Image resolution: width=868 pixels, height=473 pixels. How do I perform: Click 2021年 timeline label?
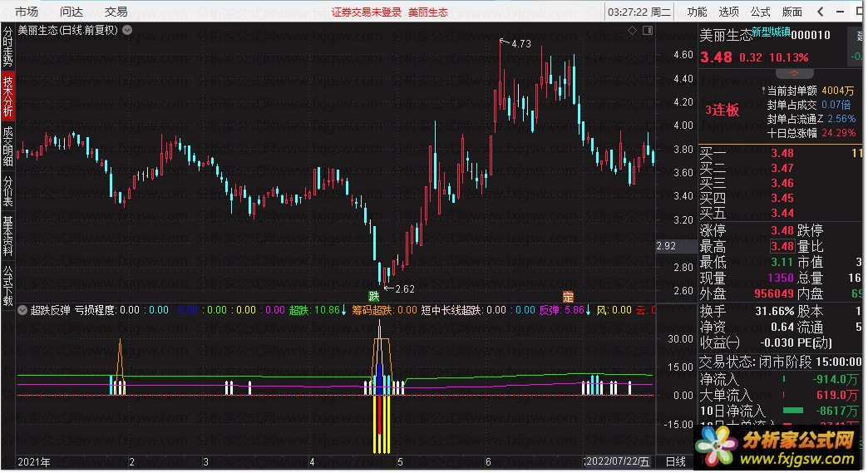(34, 462)
